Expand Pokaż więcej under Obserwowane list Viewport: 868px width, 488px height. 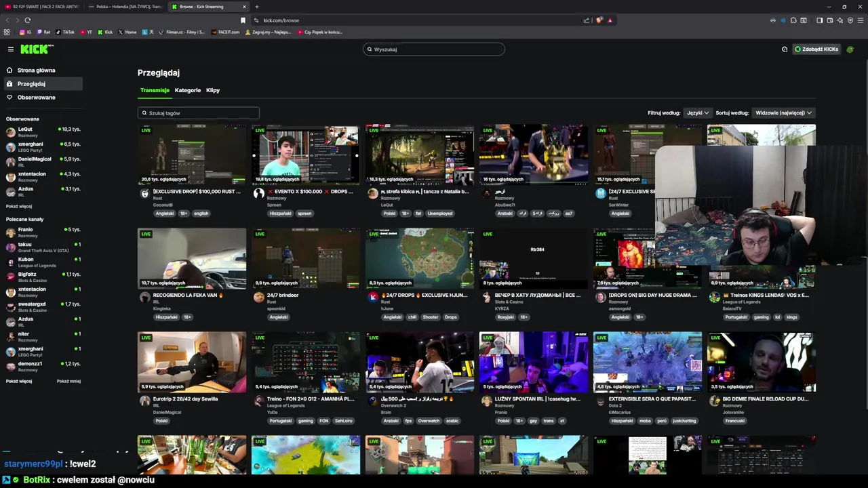[x=19, y=206]
